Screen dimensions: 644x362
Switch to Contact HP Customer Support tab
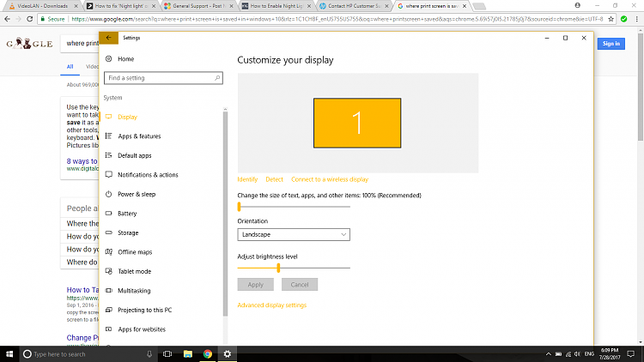(355, 6)
